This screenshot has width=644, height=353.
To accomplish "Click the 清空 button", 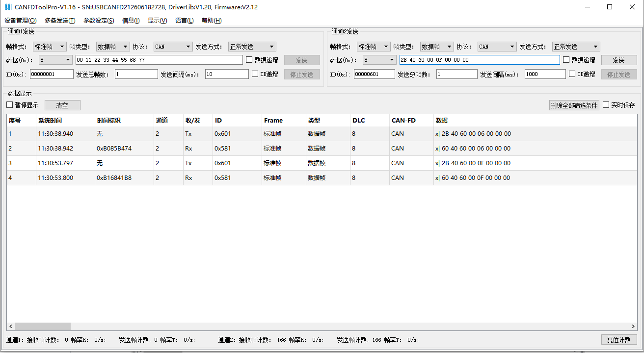I will (x=62, y=105).
